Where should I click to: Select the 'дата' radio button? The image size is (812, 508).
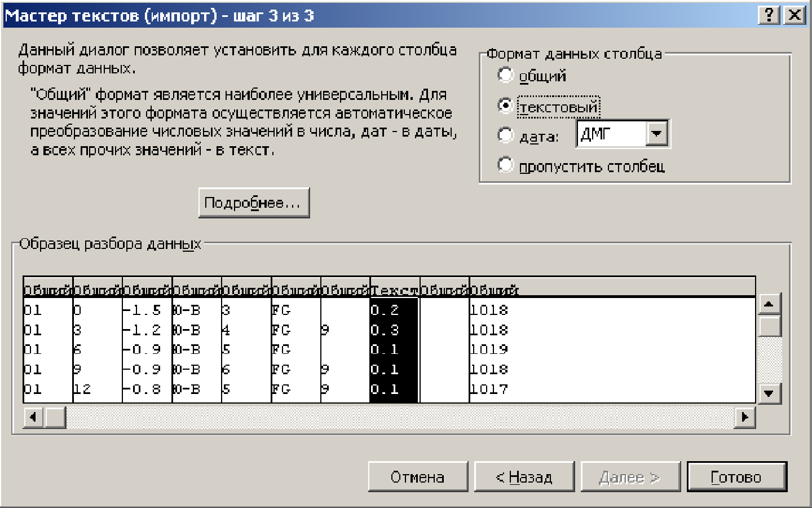click(x=506, y=135)
